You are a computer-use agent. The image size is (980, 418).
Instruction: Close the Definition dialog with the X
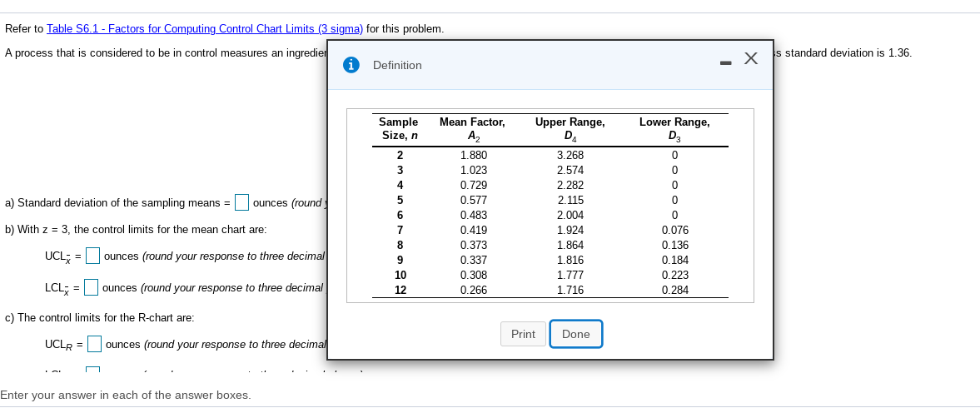coord(751,59)
